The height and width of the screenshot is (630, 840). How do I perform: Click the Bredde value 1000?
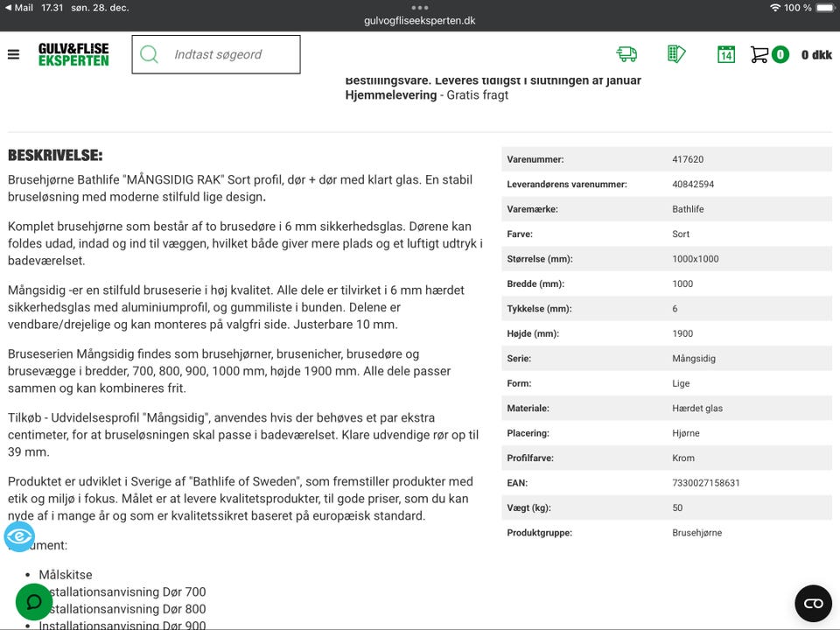[x=682, y=283]
